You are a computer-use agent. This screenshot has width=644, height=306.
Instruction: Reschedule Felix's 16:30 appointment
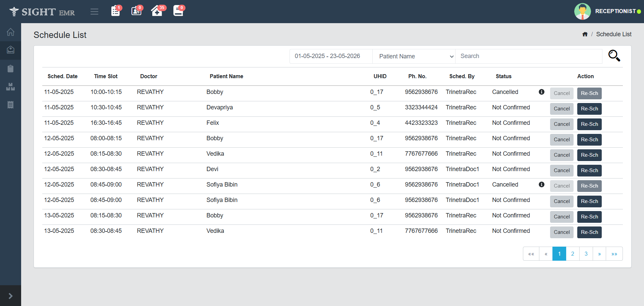tap(589, 124)
